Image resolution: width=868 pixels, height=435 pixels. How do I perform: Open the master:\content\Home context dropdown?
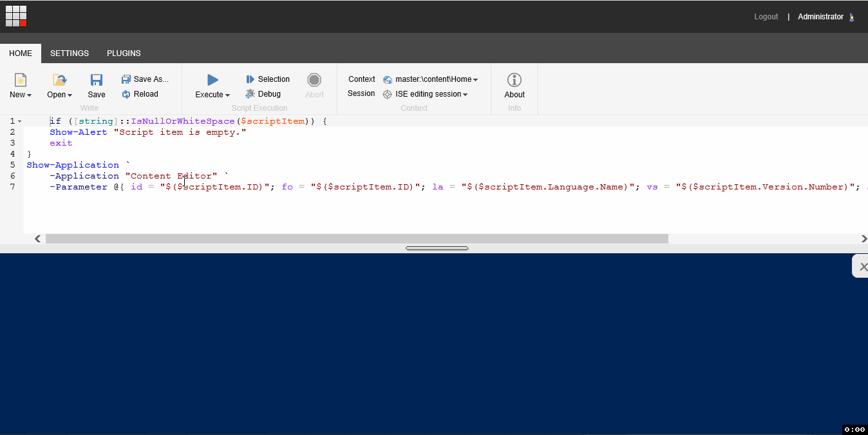point(437,79)
